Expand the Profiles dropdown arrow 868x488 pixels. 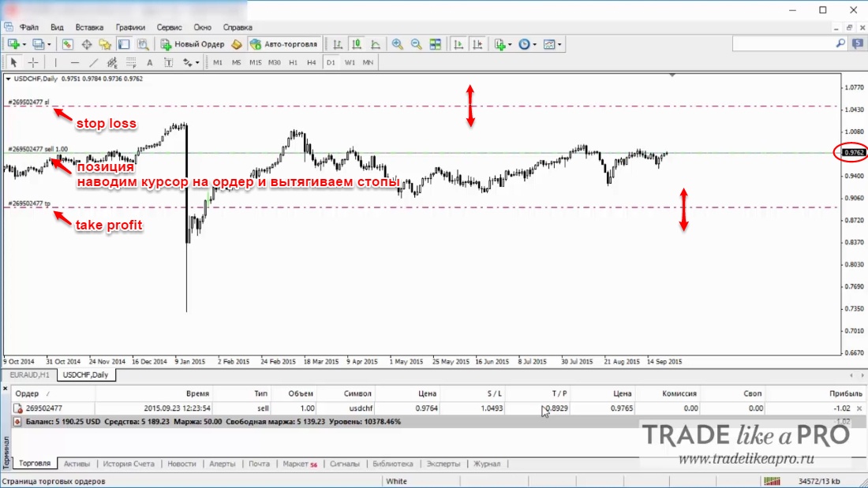49,44
